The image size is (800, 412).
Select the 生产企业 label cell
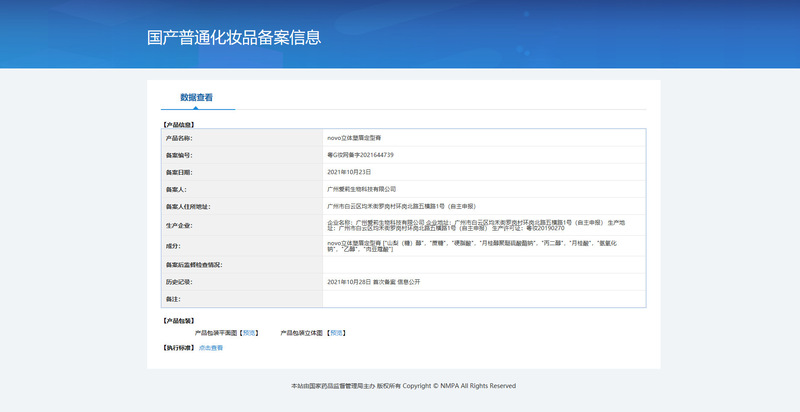242,225
